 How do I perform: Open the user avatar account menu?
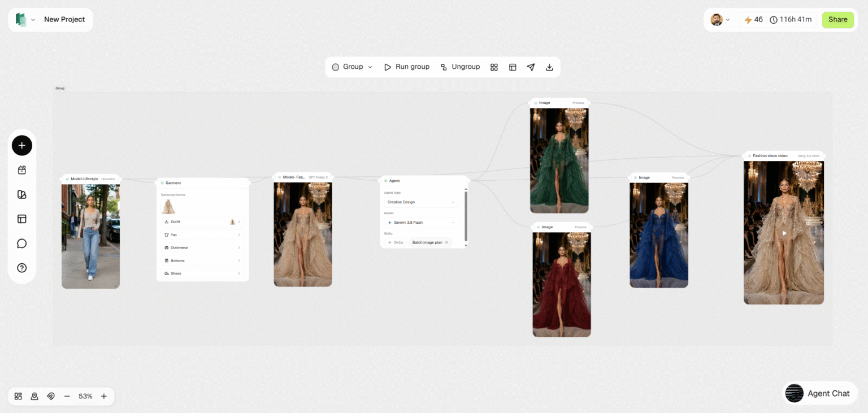pos(720,20)
